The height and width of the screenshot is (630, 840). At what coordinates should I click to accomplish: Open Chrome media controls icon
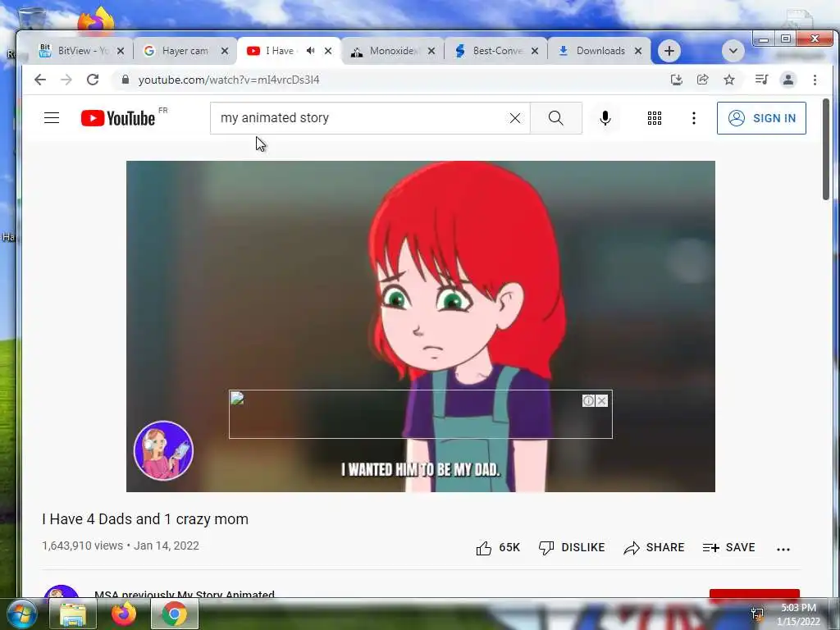point(761,80)
